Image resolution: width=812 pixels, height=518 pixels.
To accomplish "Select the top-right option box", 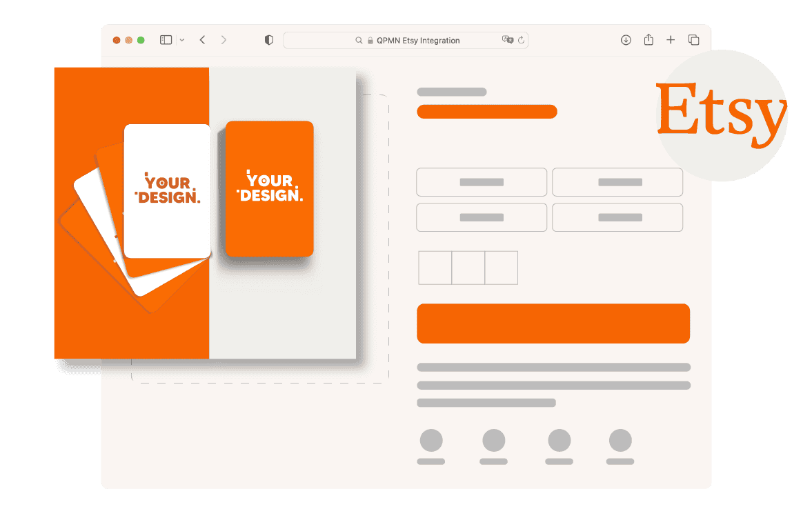I will pos(617,182).
